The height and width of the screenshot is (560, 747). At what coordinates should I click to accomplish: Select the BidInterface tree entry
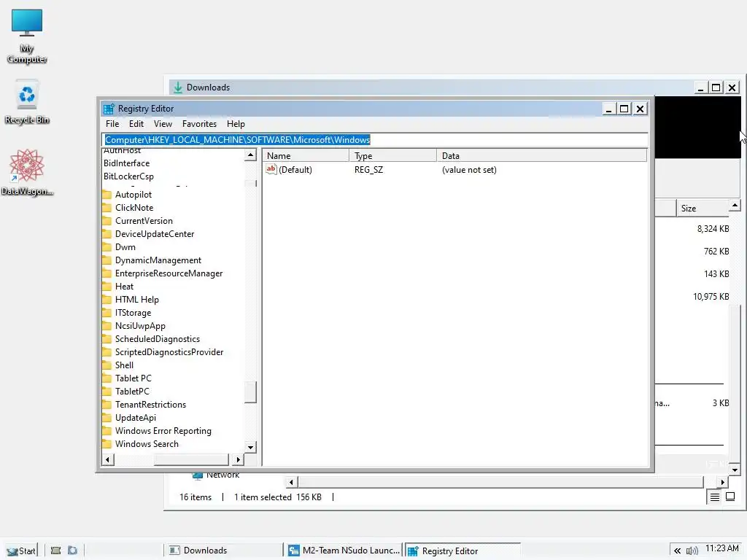[x=127, y=163]
